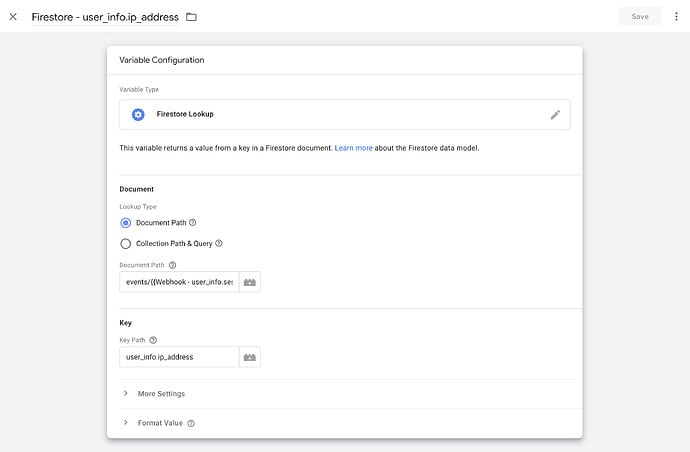Select the Collection Path & Query radio button
690x452 pixels.
tap(125, 243)
